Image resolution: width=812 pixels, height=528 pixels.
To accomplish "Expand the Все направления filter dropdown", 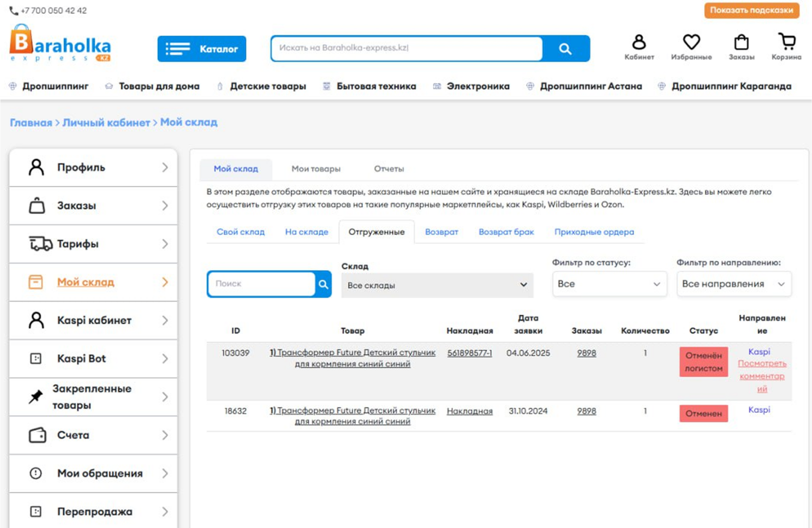I will 733,284.
